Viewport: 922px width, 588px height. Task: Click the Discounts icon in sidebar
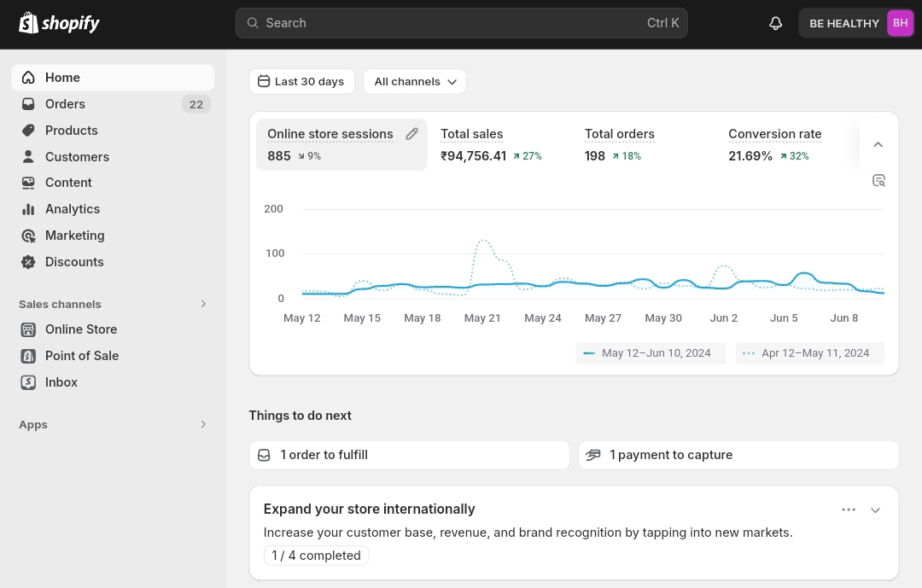pyautogui.click(x=28, y=262)
